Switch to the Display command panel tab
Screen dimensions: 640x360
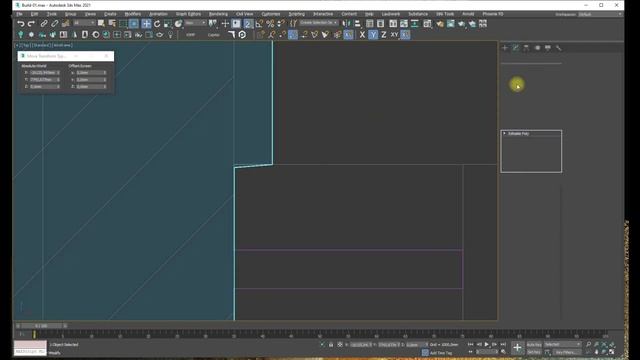coord(548,48)
